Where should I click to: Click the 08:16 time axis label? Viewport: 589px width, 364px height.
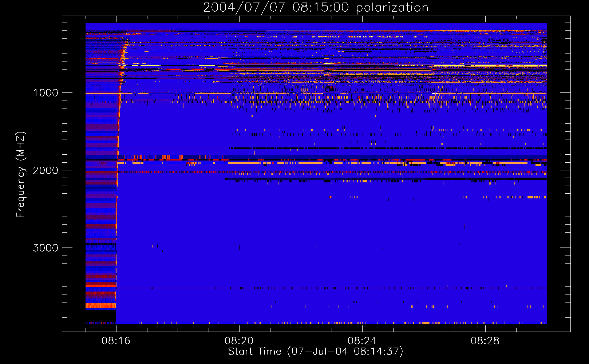click(116, 341)
